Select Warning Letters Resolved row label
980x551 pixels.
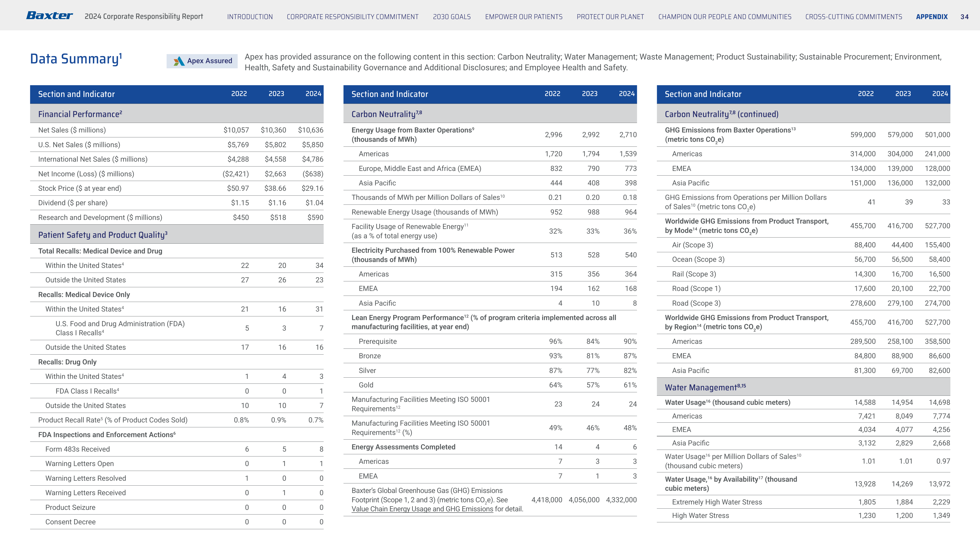[x=86, y=478]
